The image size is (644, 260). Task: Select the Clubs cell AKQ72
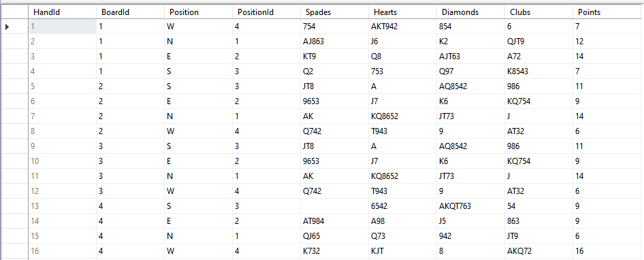[538, 251]
